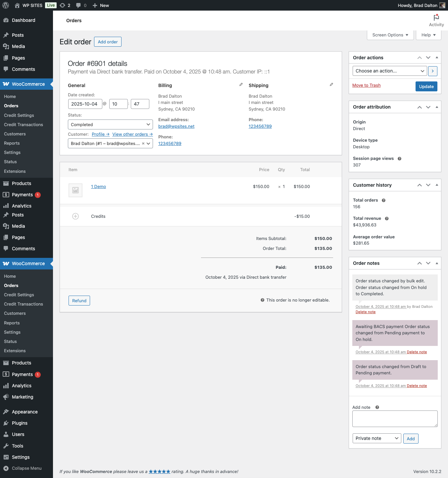Open Credit Transactions in WooCommerce menu
The height and width of the screenshot is (478, 448).
(x=24, y=125)
